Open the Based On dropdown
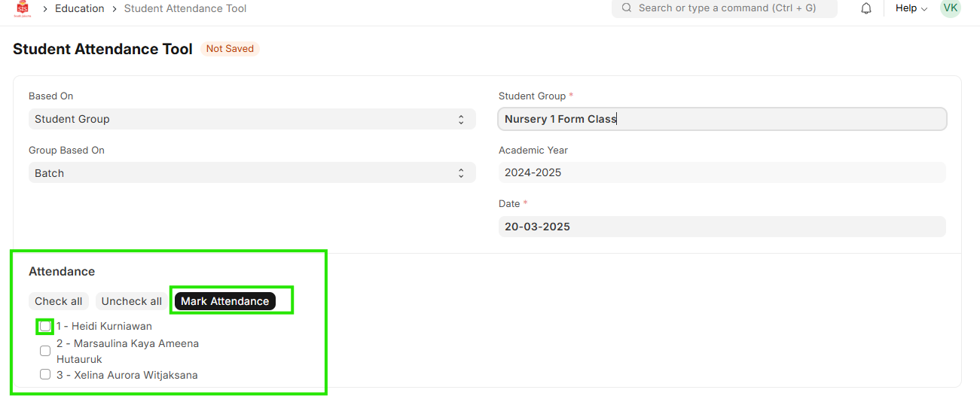The width and height of the screenshot is (980, 396). tap(252, 119)
